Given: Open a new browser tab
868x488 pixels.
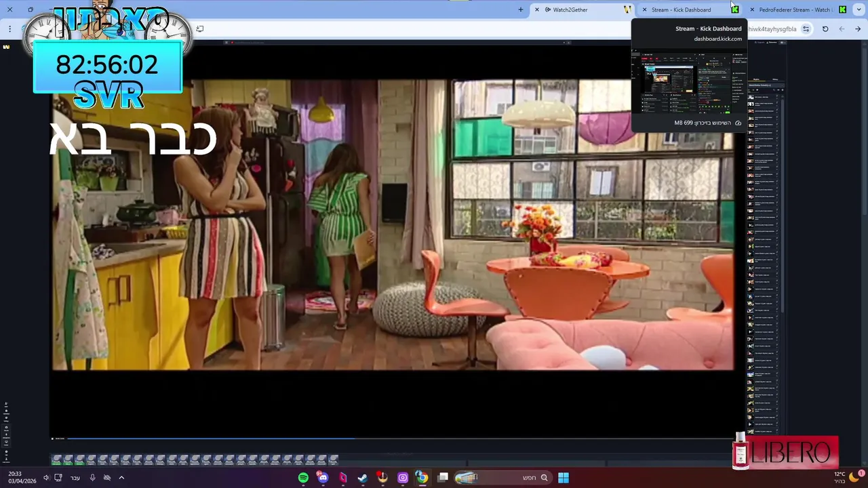Looking at the screenshot, I should (521, 9).
